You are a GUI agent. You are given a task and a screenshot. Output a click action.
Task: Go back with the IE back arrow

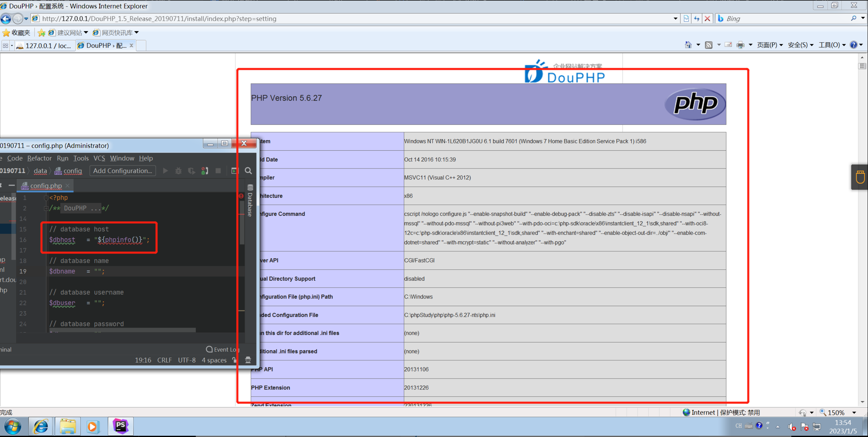pyautogui.click(x=6, y=18)
